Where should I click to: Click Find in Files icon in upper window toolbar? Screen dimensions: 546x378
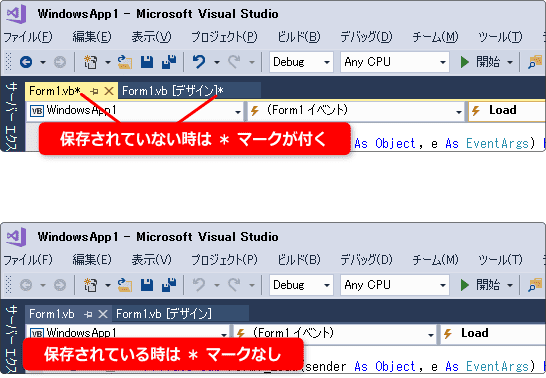[535, 62]
